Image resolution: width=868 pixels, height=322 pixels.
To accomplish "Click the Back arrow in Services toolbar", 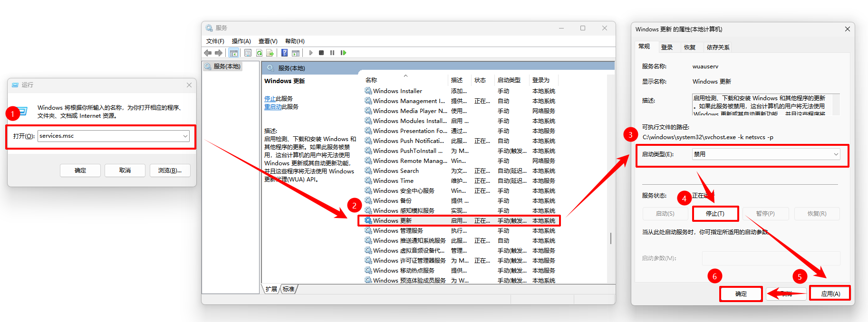I will [x=208, y=53].
